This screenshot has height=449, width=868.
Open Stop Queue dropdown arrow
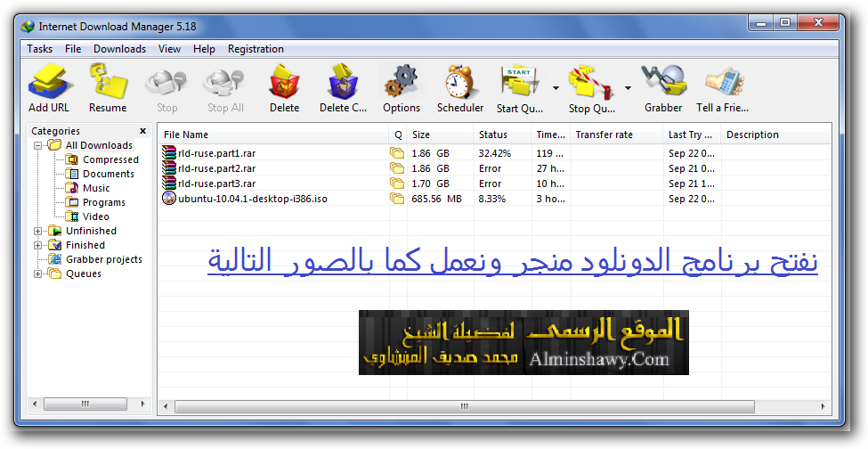point(628,87)
